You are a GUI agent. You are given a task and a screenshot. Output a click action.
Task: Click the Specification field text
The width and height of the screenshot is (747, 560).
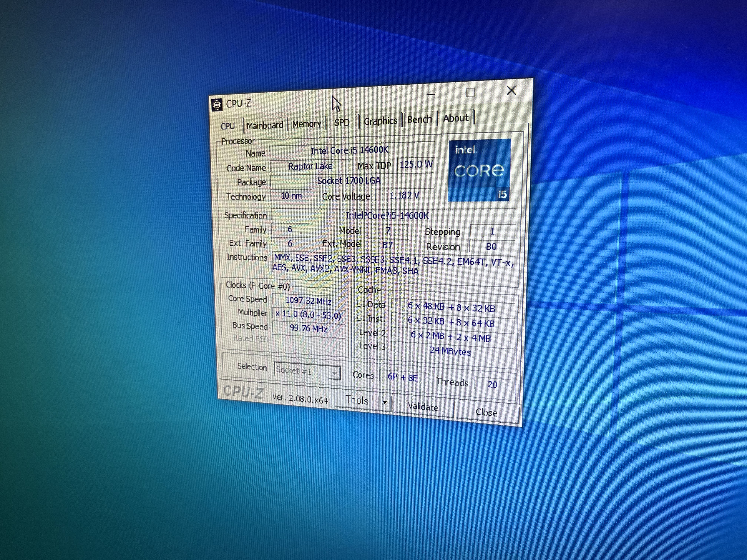click(387, 215)
